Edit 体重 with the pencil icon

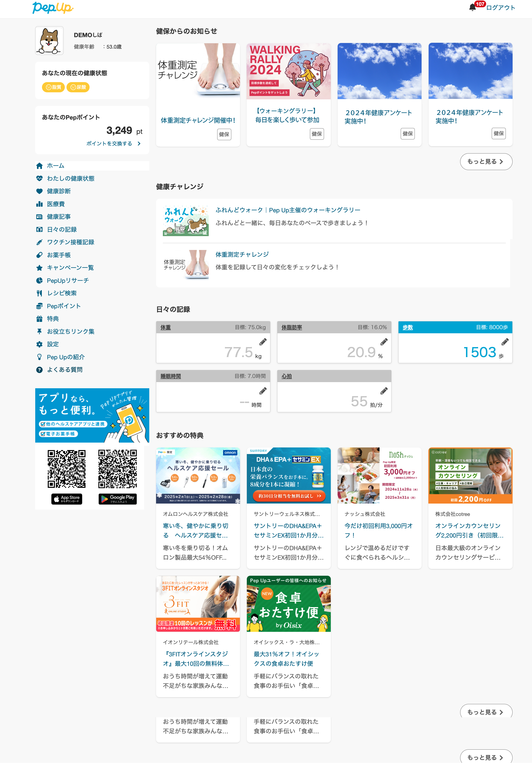263,342
